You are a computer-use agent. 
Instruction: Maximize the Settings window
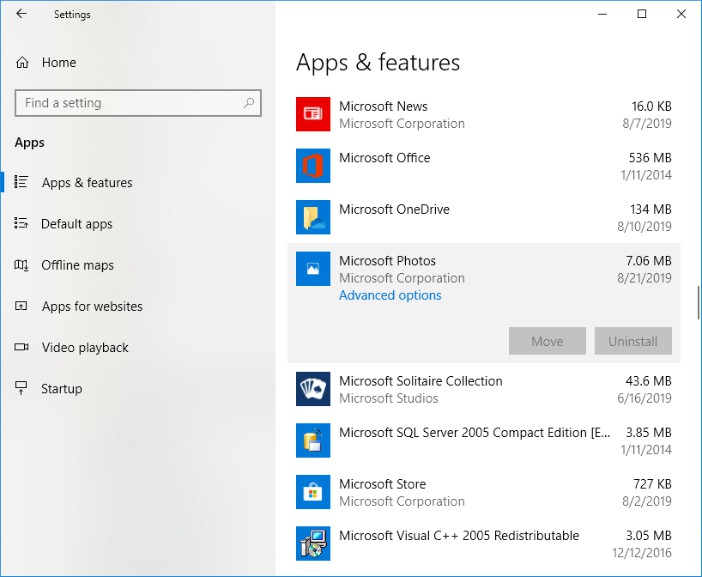pos(642,14)
